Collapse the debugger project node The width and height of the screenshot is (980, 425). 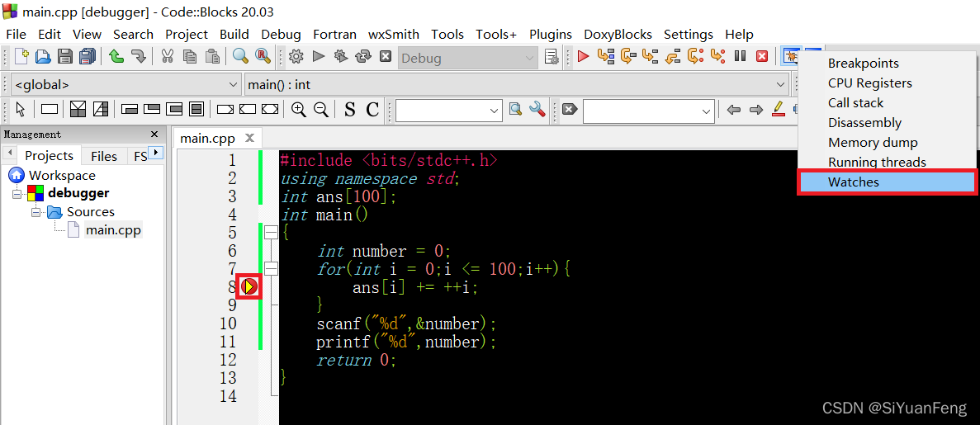pyautogui.click(x=17, y=194)
